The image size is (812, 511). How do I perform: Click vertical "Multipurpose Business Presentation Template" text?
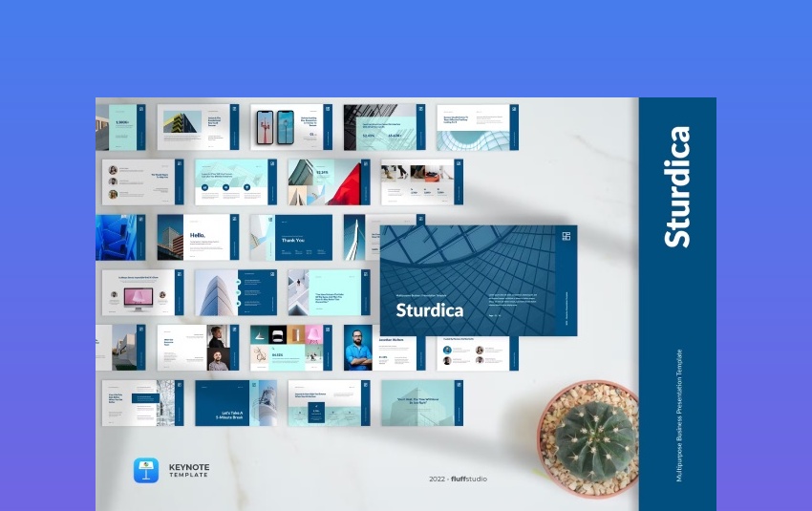(679, 415)
